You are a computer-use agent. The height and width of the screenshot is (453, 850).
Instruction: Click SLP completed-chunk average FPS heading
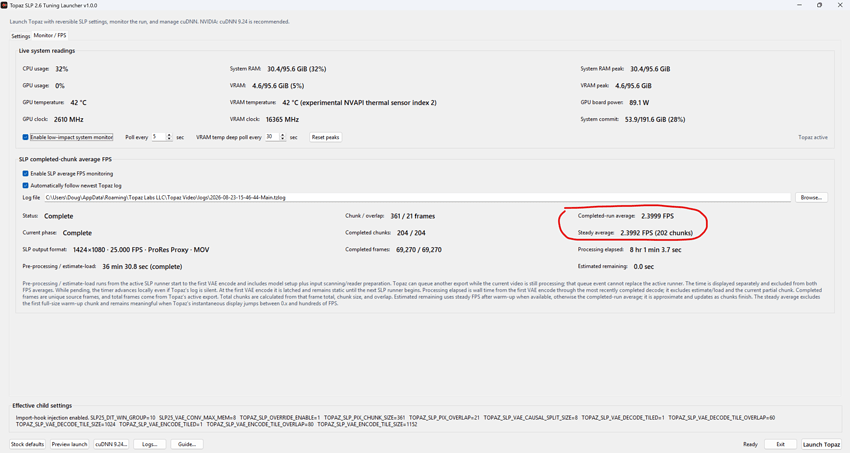[x=65, y=159]
